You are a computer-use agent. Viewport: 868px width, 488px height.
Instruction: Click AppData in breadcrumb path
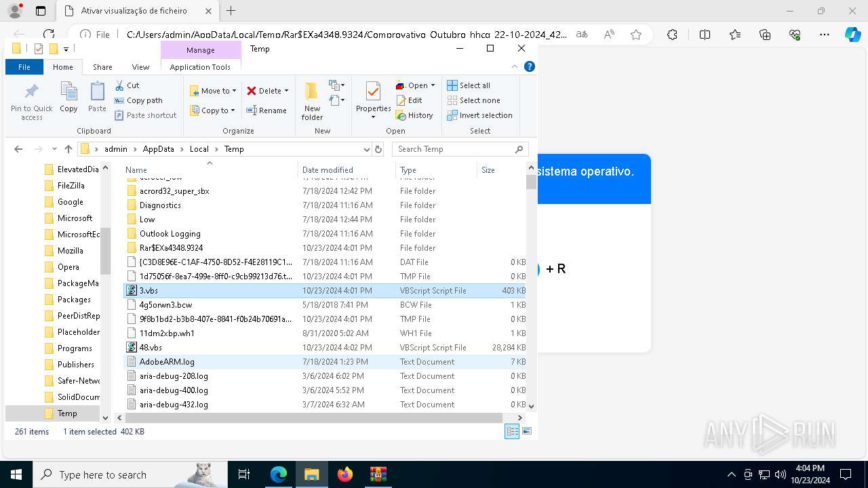pos(158,149)
